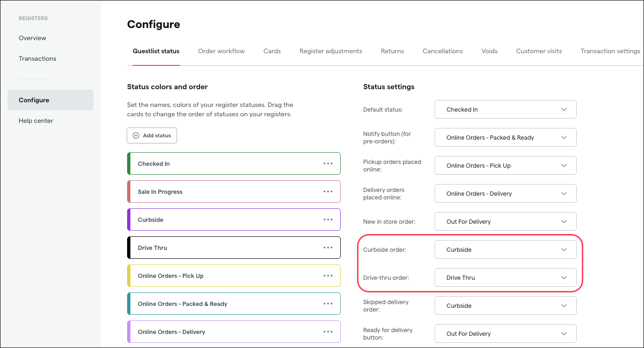Open the three-dot menu for the Curbside status
The width and height of the screenshot is (644, 348).
328,220
